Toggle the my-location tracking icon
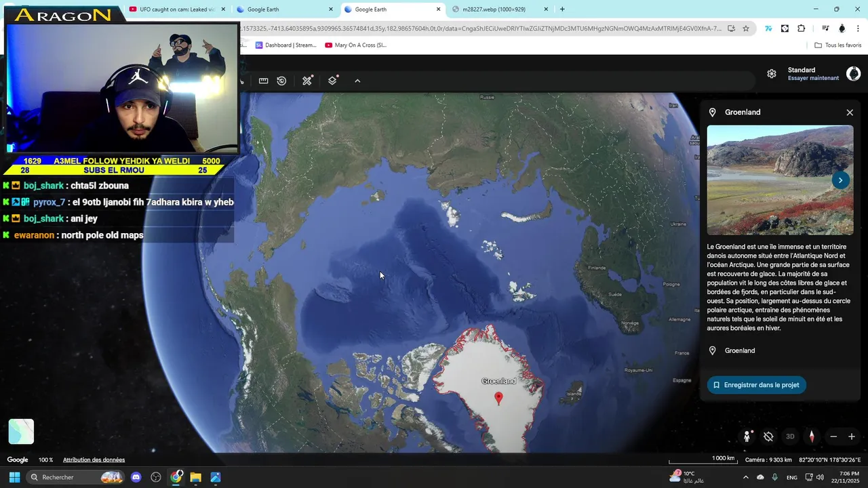The image size is (868, 488). coord(768,436)
